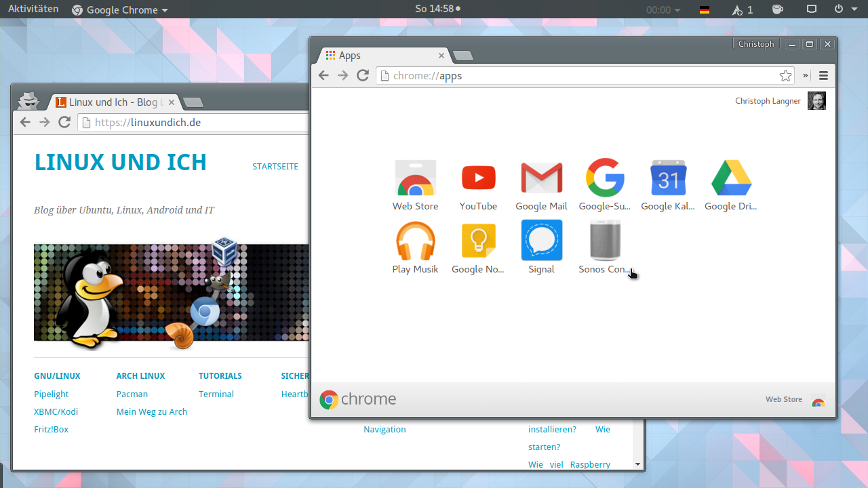Follow the Pacman link

click(x=132, y=394)
